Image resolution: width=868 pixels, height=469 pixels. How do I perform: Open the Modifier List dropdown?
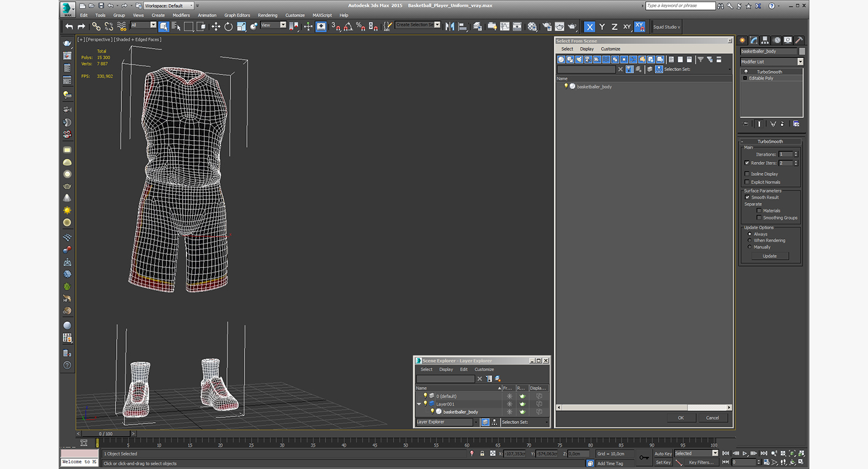pyautogui.click(x=772, y=62)
